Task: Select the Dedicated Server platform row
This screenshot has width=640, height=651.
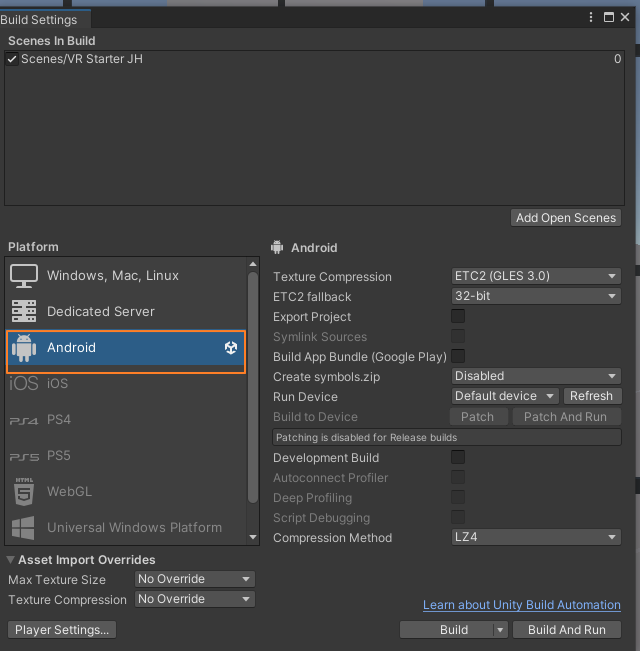Action: (x=126, y=311)
